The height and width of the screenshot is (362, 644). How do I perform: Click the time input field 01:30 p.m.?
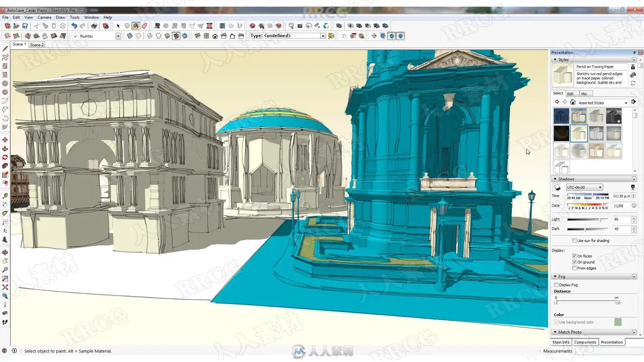coord(621,196)
